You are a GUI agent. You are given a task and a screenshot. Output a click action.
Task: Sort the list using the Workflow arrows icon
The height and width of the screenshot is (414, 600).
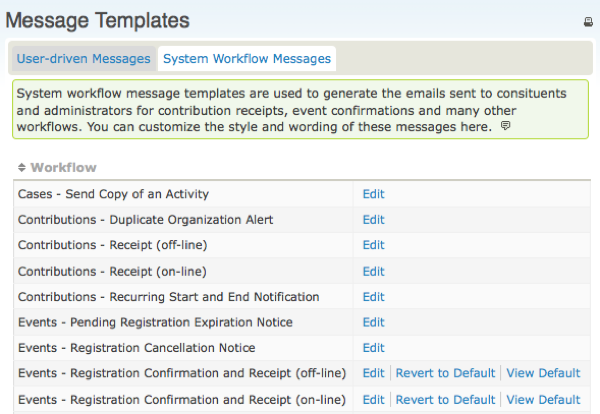(22, 168)
